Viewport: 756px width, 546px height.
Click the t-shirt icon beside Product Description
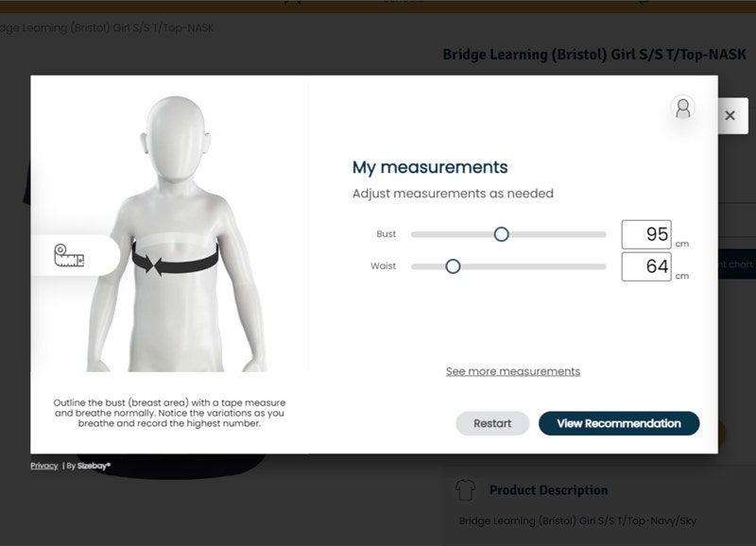coord(465,490)
